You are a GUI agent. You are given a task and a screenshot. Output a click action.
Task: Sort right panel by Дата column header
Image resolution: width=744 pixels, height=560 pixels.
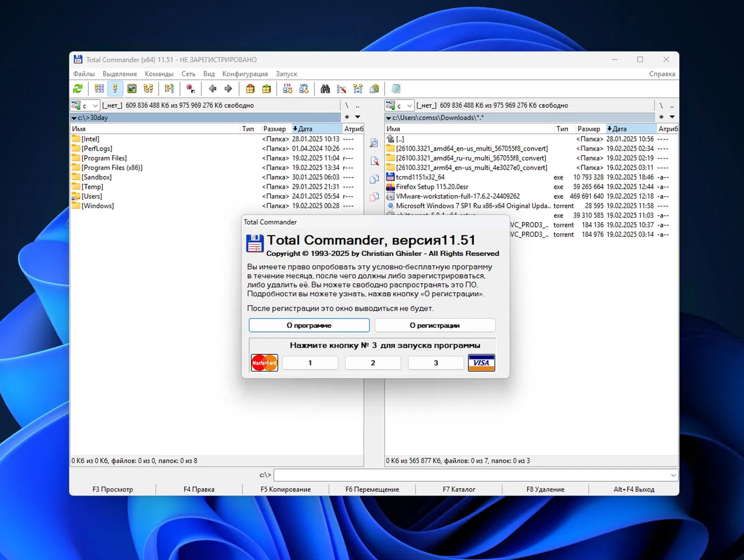point(631,129)
